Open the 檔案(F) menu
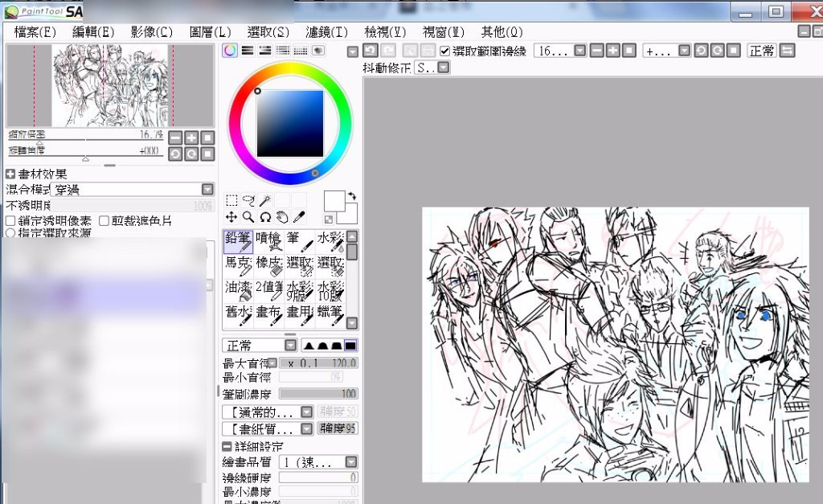The height and width of the screenshot is (504, 823). [35, 32]
